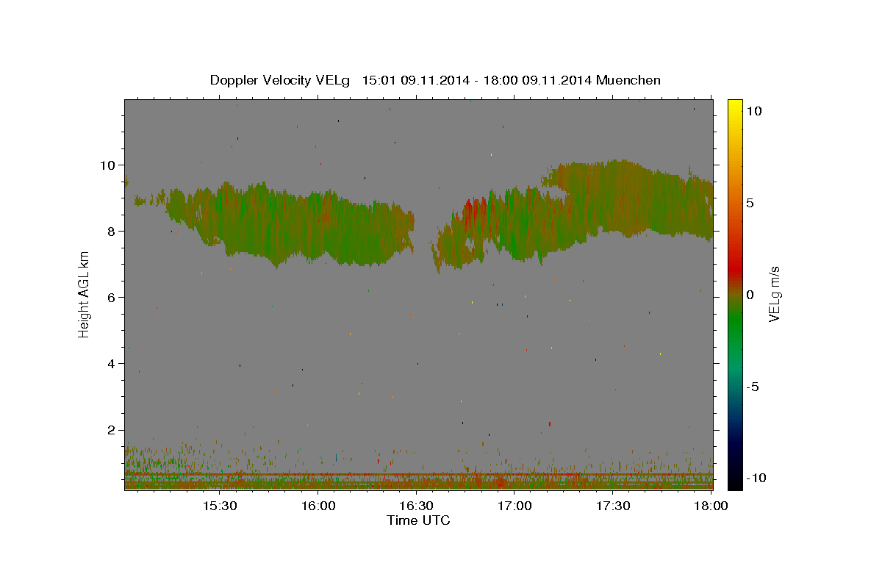The width and height of the screenshot is (882, 588).
Task: Click the colorbar value -10 label
Action: click(x=756, y=478)
